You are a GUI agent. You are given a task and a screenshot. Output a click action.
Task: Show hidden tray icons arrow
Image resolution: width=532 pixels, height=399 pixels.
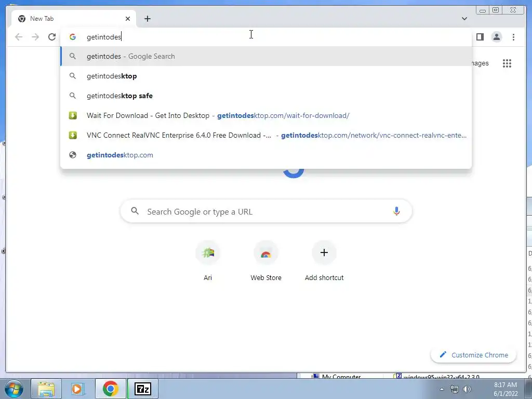(442, 389)
